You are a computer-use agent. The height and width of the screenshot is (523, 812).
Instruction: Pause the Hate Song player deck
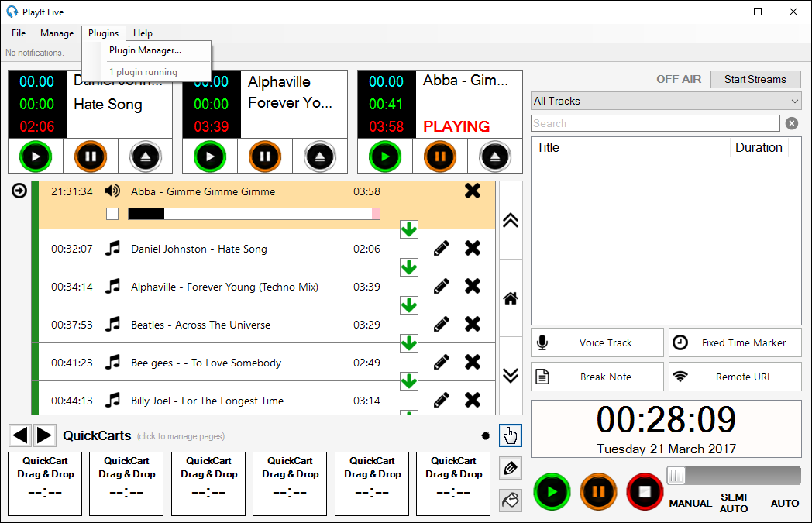tap(91, 157)
